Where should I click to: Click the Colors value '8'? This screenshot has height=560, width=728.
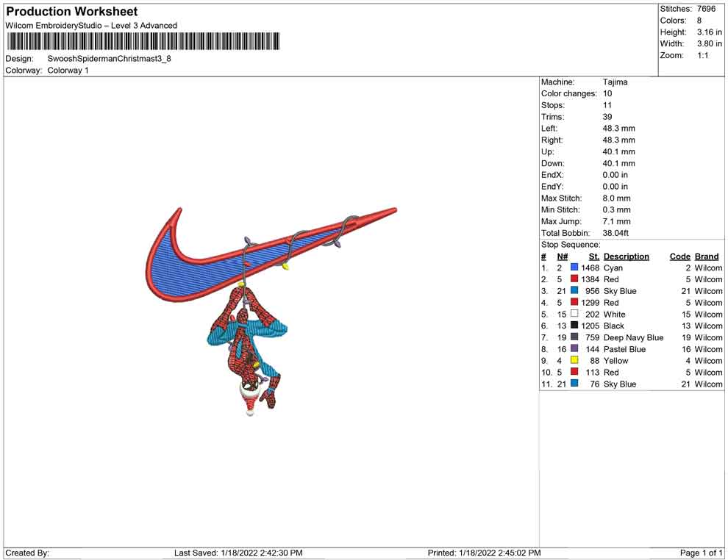click(699, 21)
